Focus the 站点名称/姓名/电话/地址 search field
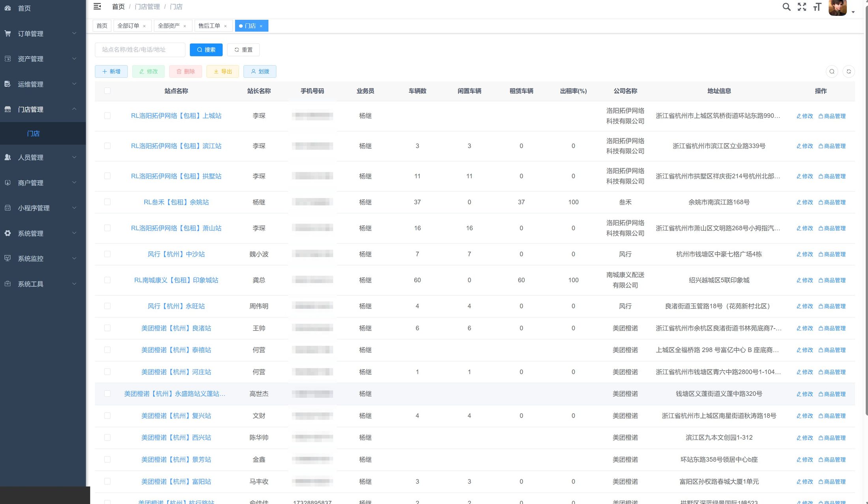The height and width of the screenshot is (504, 868). pyautogui.click(x=140, y=50)
